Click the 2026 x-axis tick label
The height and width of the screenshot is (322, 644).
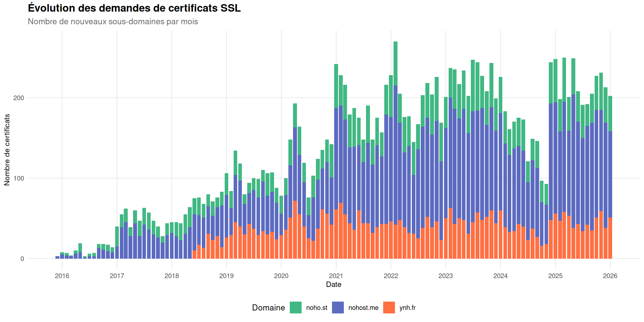point(610,276)
